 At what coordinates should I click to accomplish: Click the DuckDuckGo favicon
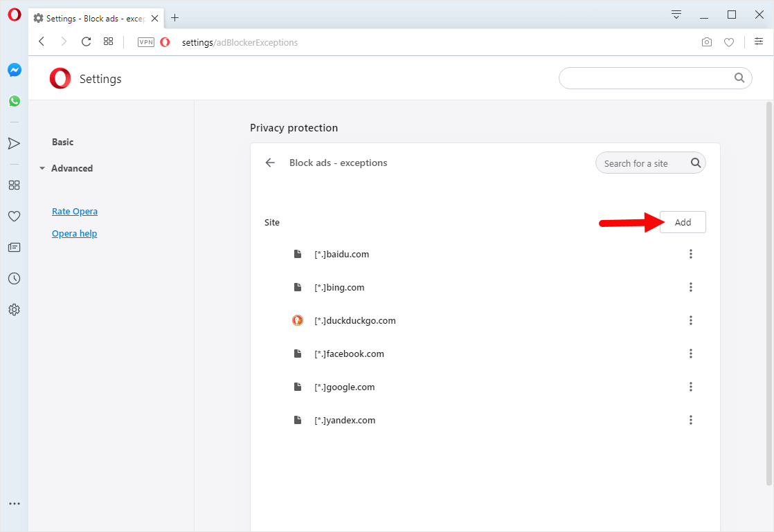tap(298, 320)
